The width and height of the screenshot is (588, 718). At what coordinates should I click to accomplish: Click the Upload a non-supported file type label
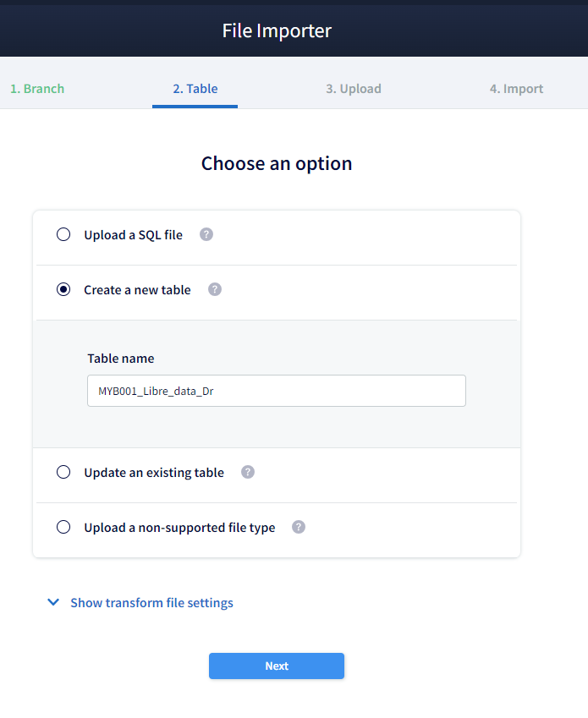point(179,528)
